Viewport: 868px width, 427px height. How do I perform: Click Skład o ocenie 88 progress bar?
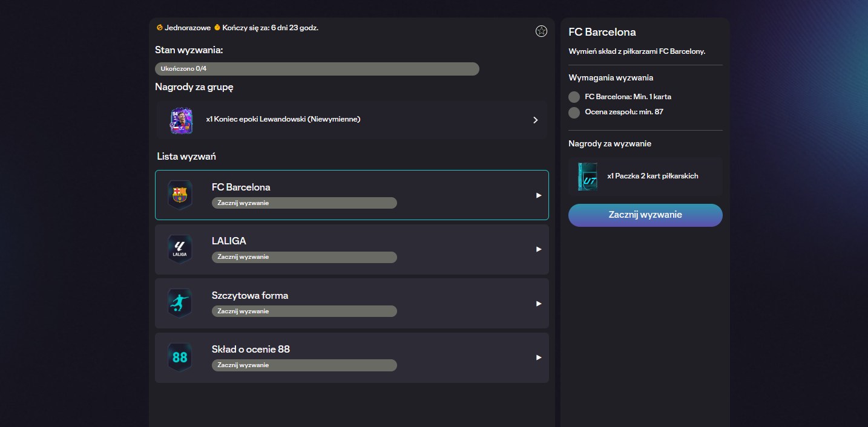tap(304, 365)
